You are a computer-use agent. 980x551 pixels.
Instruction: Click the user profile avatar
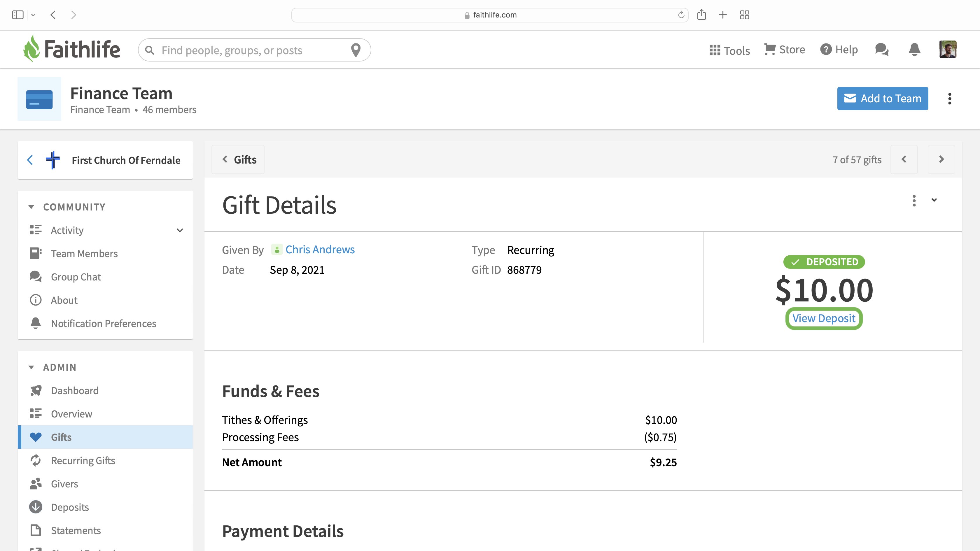point(948,50)
